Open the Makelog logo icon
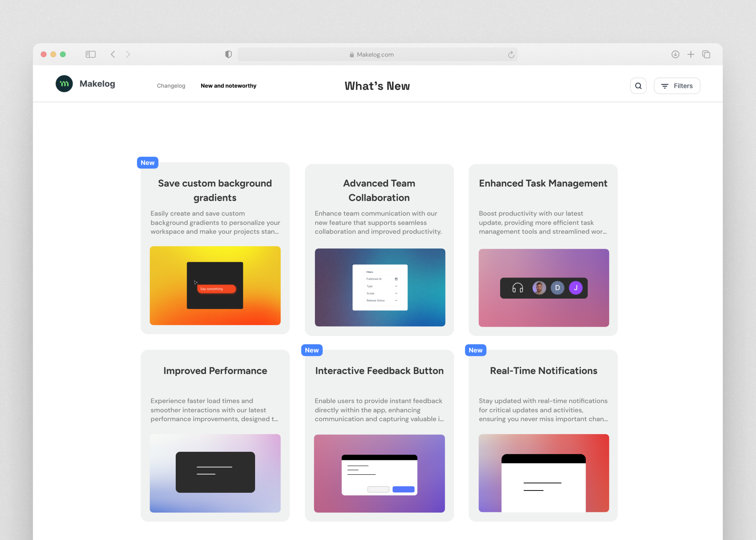 [x=65, y=83]
